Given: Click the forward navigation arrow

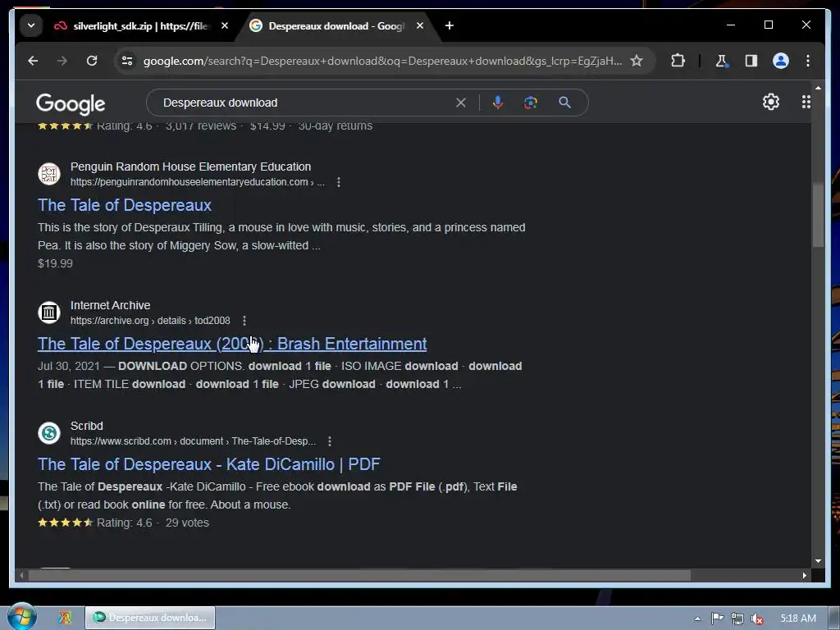Looking at the screenshot, I should pyautogui.click(x=62, y=61).
